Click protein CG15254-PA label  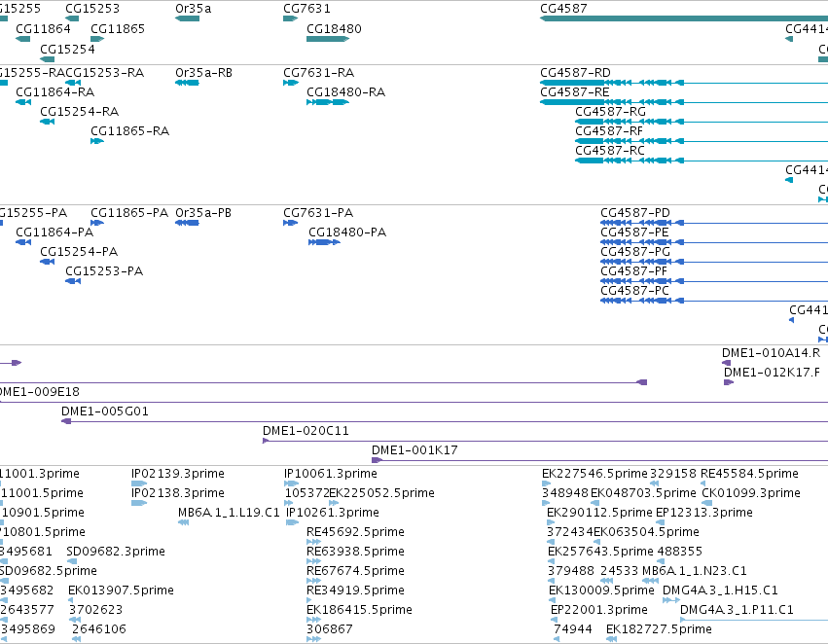point(79,252)
